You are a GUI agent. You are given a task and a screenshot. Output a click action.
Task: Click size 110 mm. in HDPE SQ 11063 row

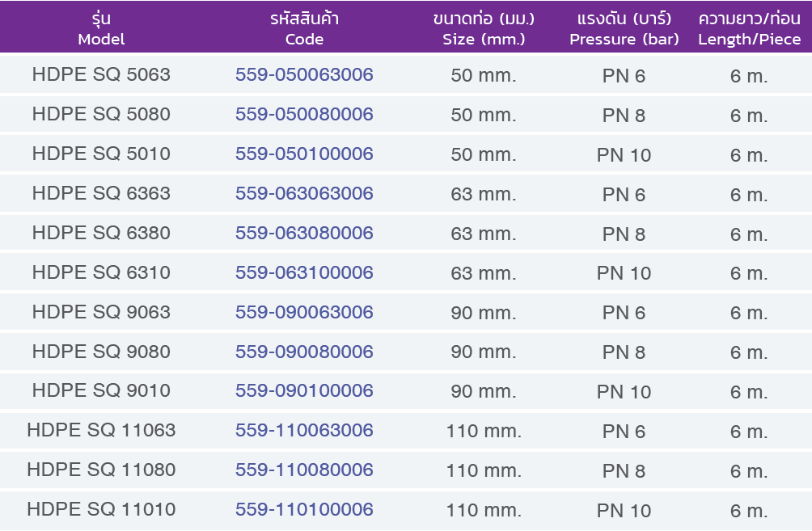[484, 431]
